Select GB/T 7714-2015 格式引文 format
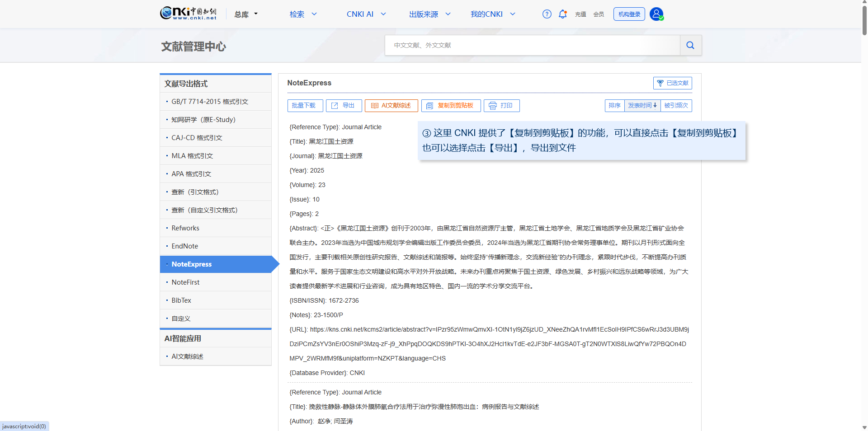Viewport: 868px width, 431px height. tap(216, 102)
